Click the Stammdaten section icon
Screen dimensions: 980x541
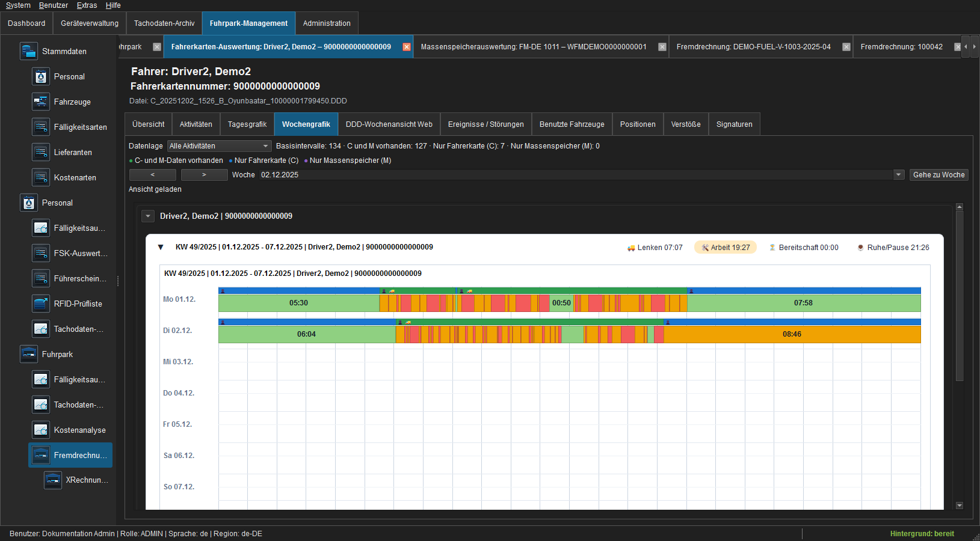pos(28,51)
